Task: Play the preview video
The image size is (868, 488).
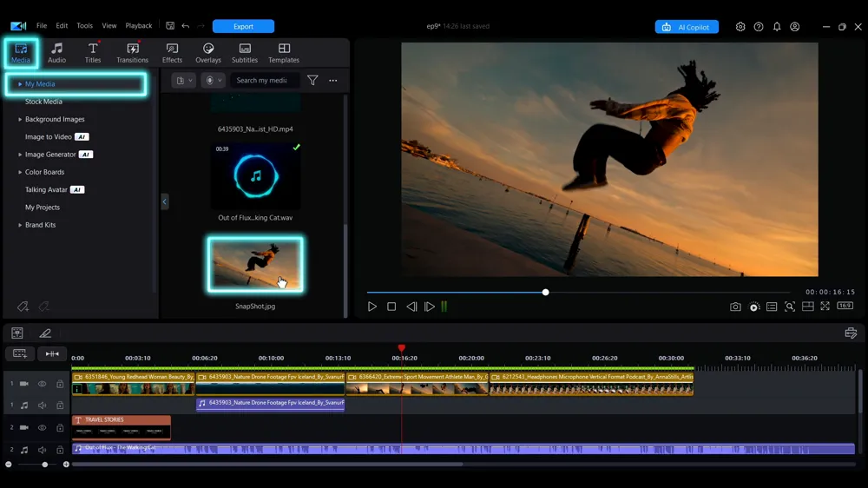Action: [372, 307]
